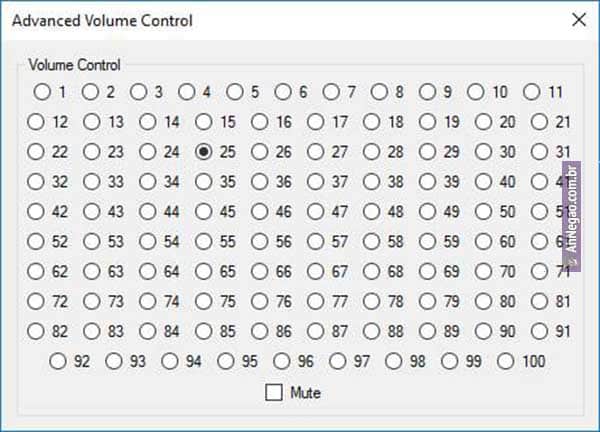Select volume level 20

click(484, 123)
